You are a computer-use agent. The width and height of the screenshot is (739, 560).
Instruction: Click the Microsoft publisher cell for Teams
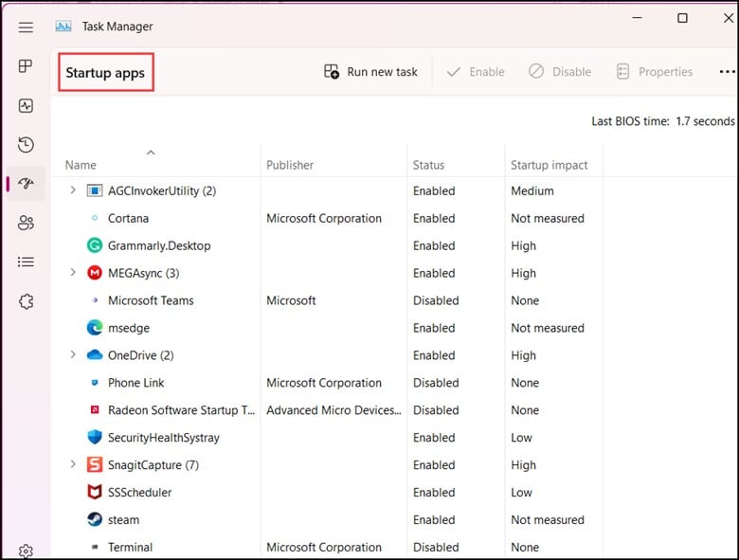(291, 300)
